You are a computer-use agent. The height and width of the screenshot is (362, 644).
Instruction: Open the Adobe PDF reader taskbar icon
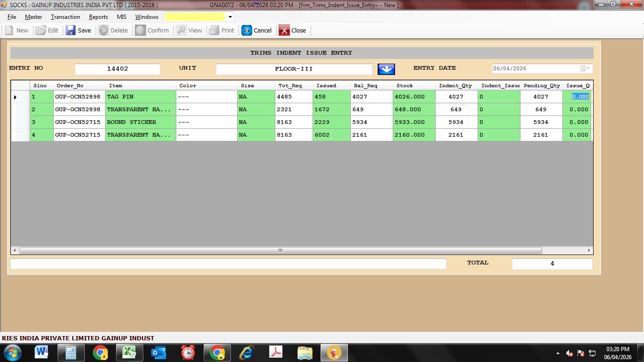point(275,352)
